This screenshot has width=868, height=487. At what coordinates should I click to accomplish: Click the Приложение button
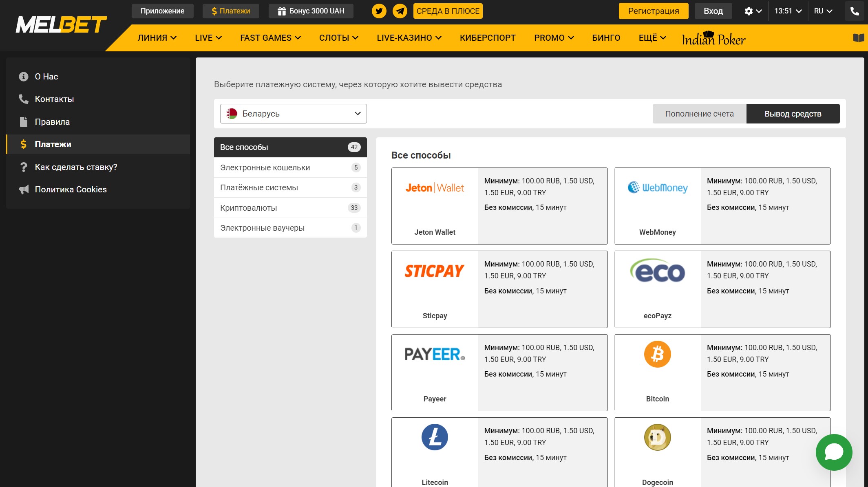(x=162, y=11)
